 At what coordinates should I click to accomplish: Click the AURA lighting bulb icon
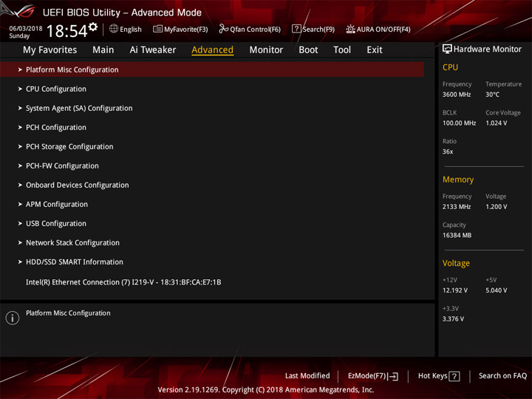click(x=350, y=29)
